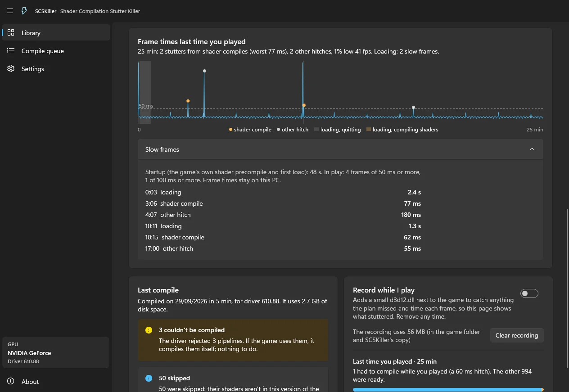Click the Slow frames expander header
Image resolution: width=569 pixels, height=392 pixels.
340,149
